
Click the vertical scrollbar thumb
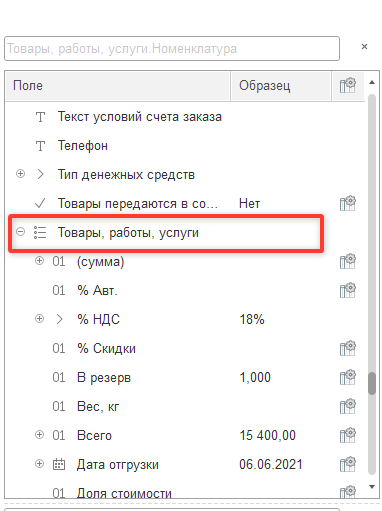click(x=372, y=383)
